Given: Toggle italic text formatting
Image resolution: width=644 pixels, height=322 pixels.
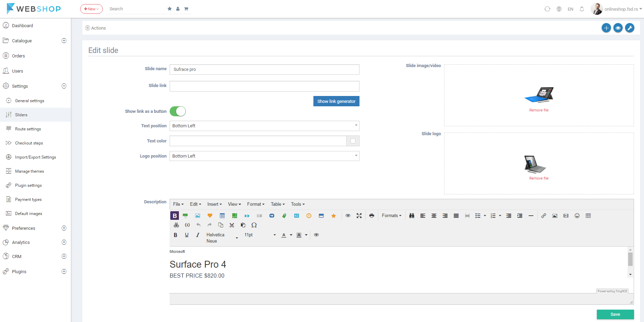Looking at the screenshot, I should 198,235.
